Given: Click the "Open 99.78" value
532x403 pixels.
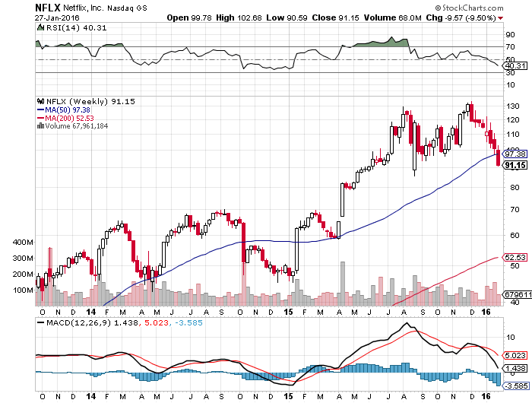Looking at the screenshot, I should point(190,17).
